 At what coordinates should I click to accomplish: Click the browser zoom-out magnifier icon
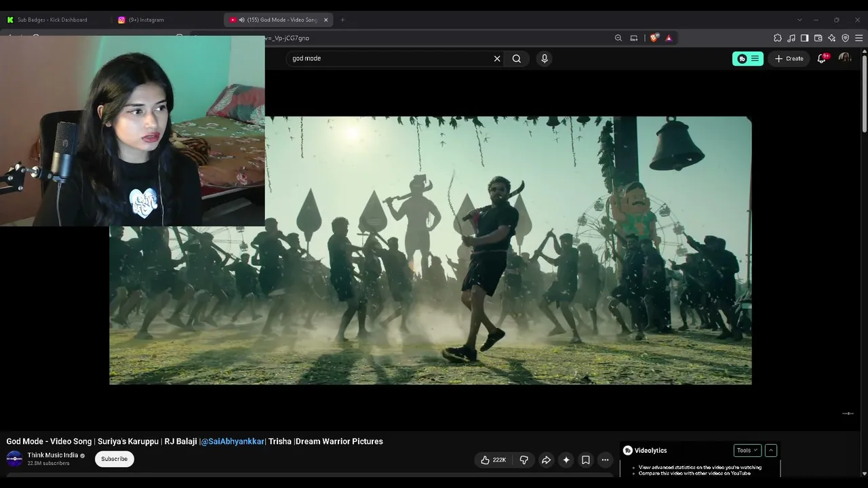click(x=618, y=38)
